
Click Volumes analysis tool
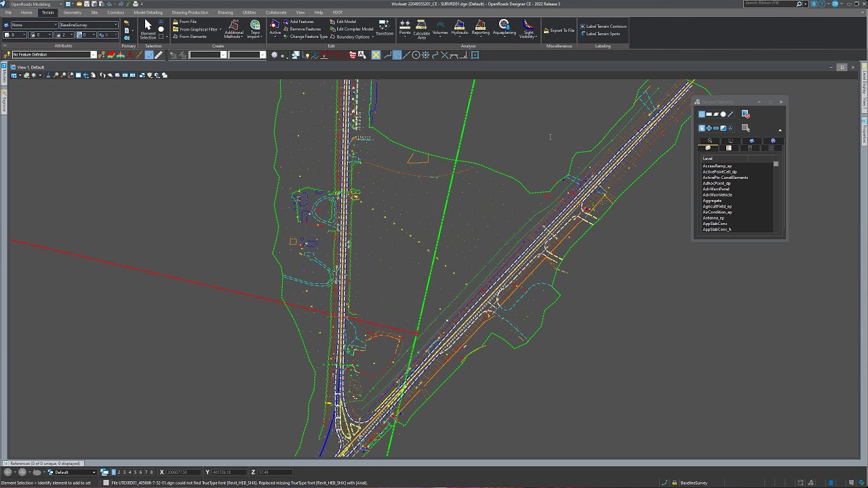pos(440,28)
